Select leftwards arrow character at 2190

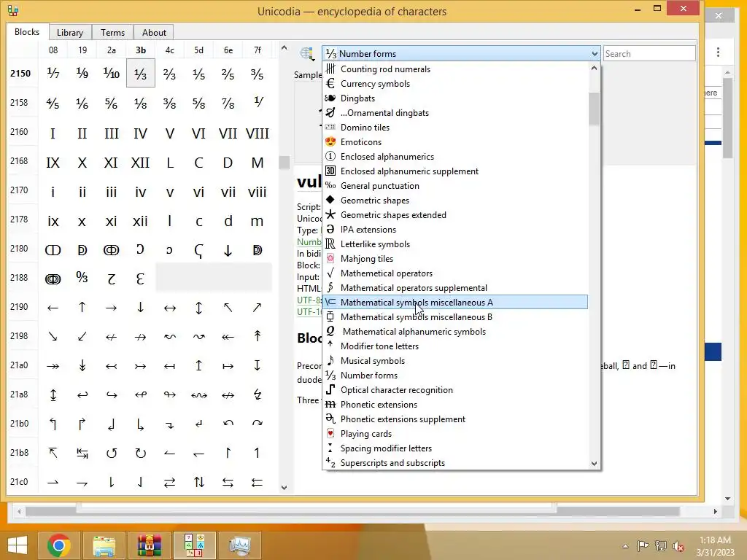[x=53, y=308]
